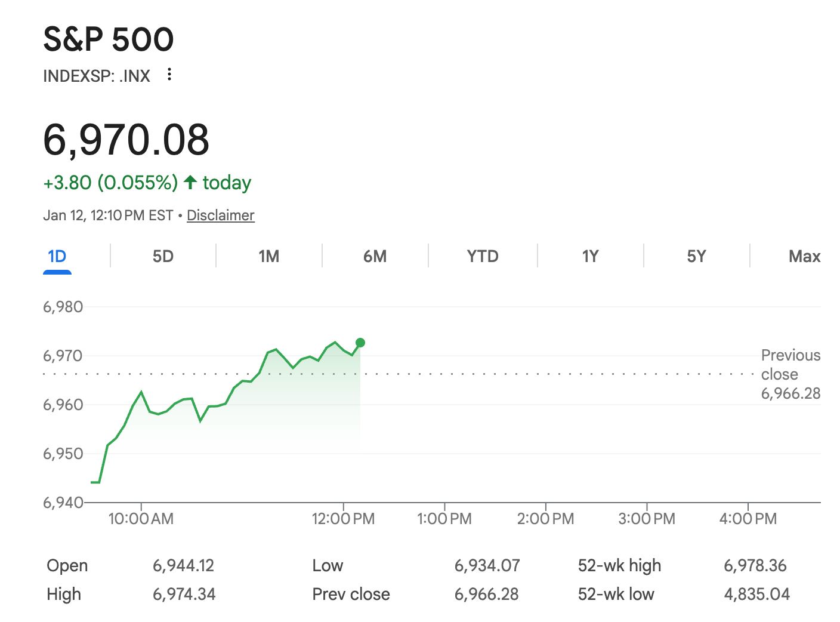Click the 4:00 PM marker on time axis

click(x=748, y=518)
